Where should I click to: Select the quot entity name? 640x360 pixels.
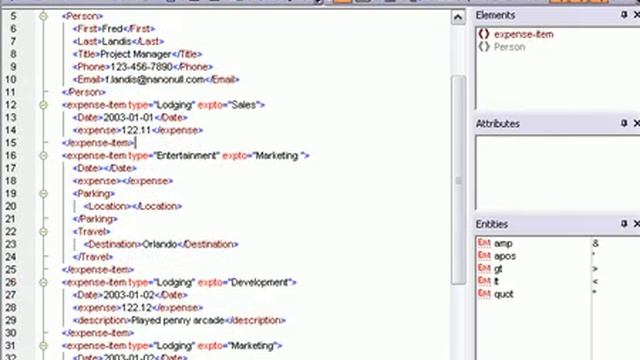[x=504, y=294]
